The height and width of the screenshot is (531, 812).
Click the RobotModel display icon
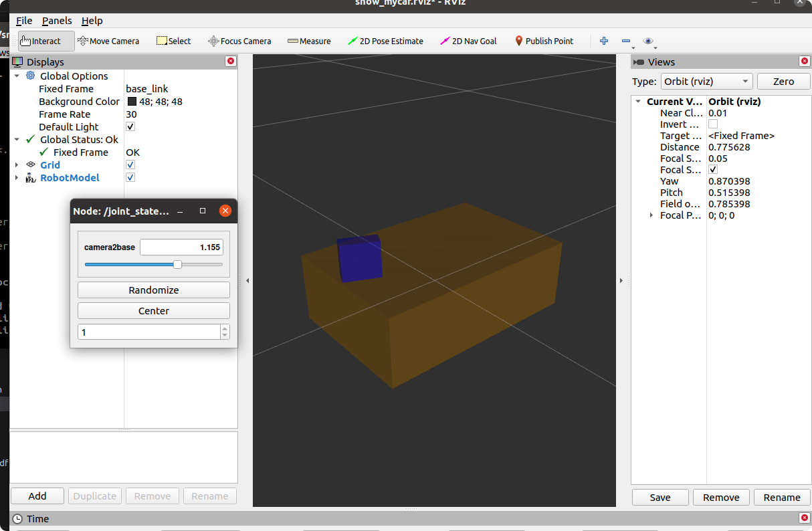pos(31,177)
